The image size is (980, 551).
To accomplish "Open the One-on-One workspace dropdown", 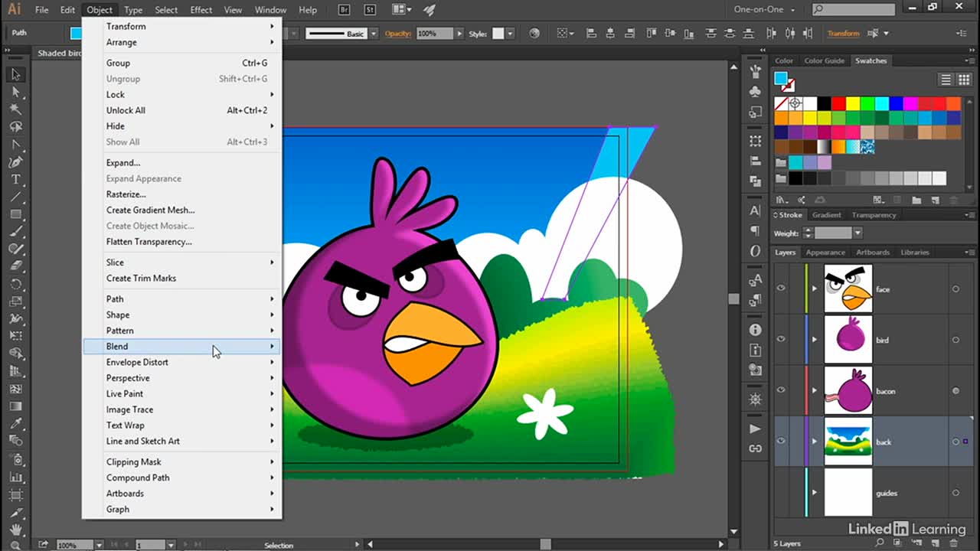I will tap(763, 9).
